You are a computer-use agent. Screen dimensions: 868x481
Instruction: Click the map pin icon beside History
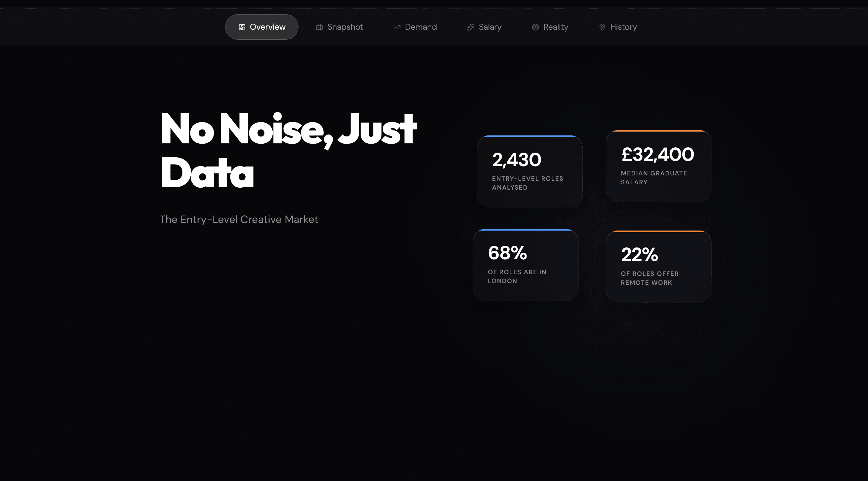point(602,27)
